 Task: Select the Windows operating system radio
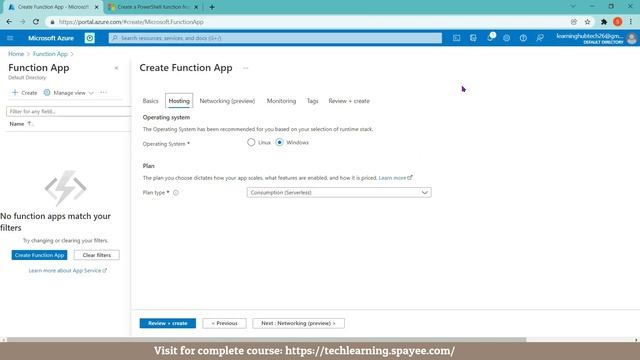click(280, 142)
